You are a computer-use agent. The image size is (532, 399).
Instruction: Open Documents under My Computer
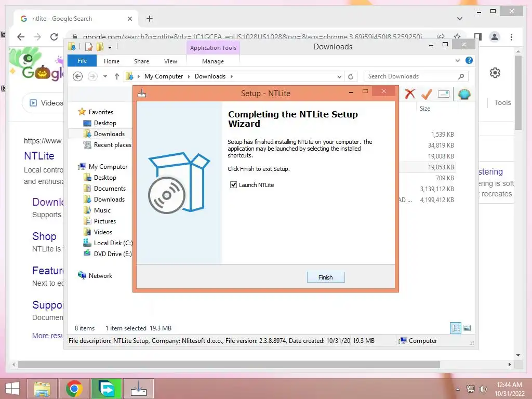110,188
